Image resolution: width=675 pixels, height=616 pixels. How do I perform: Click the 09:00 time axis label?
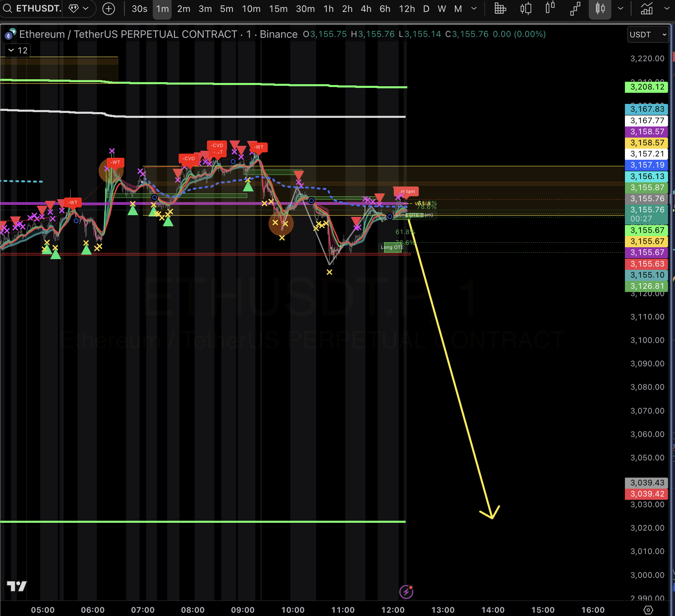click(x=243, y=610)
